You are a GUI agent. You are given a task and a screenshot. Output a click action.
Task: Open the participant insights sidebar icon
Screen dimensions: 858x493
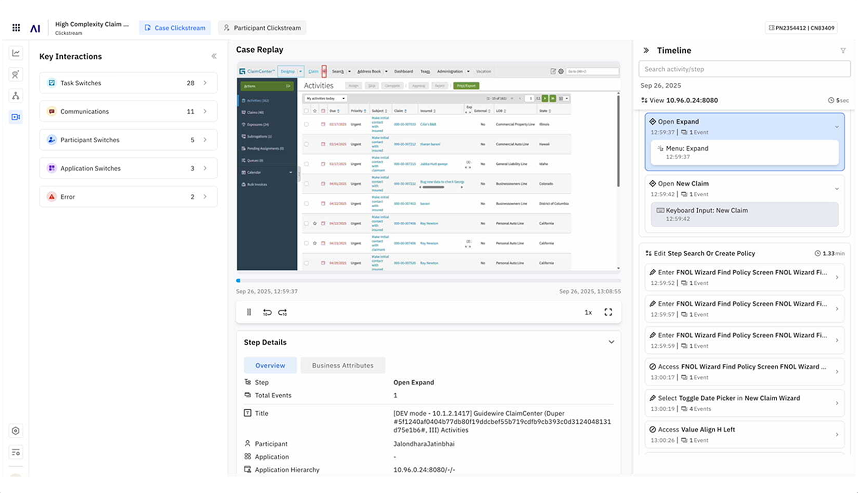pos(16,74)
